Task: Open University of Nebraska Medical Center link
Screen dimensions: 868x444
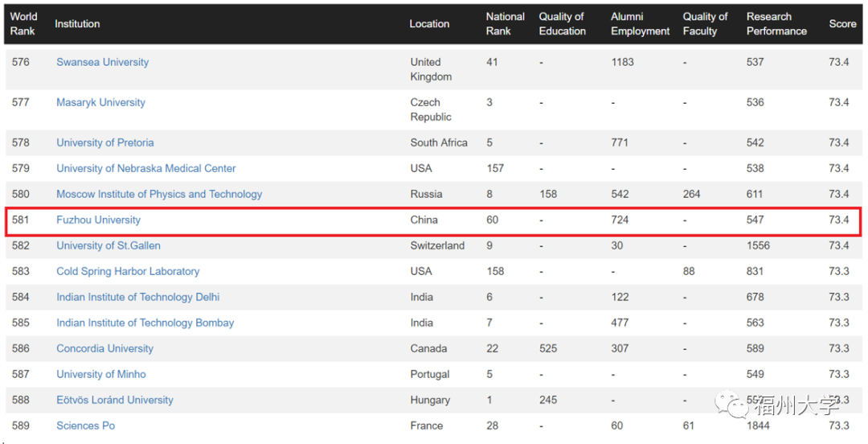Action: pos(146,168)
